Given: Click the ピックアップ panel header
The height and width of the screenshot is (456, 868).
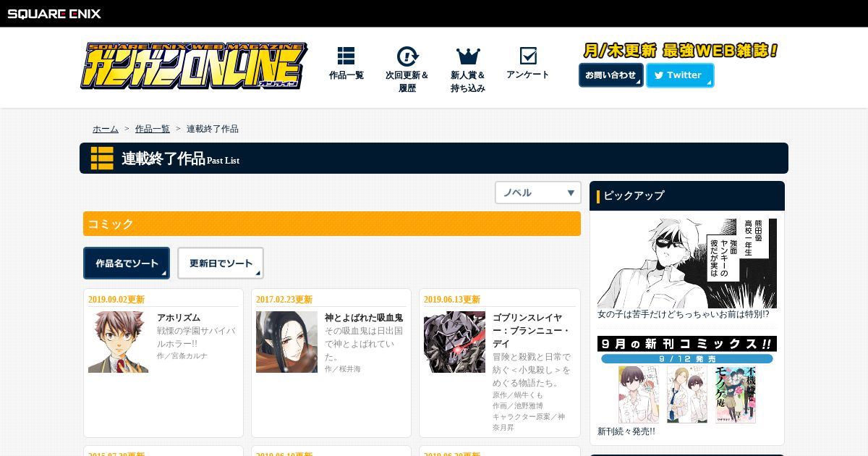Looking at the screenshot, I should [x=687, y=195].
